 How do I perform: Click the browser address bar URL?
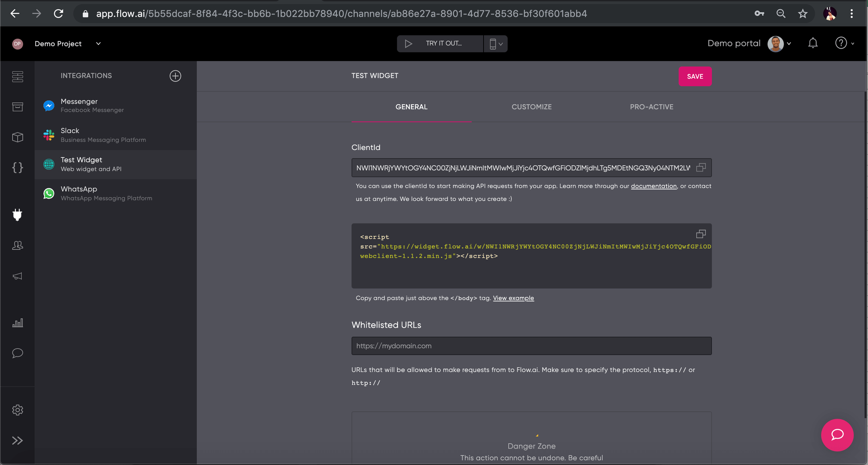tap(341, 14)
